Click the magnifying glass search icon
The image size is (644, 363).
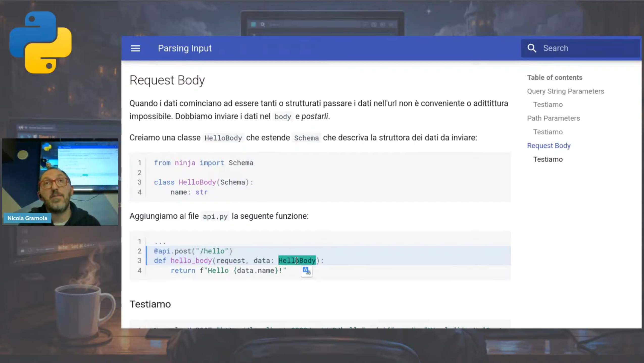point(532,48)
